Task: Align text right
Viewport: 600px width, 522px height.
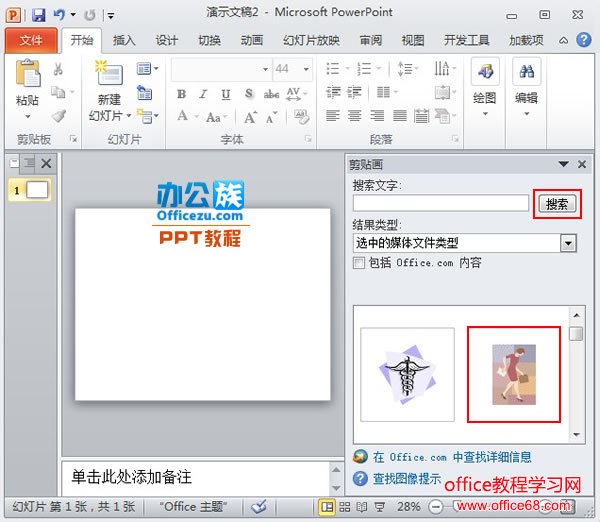Action: click(377, 115)
